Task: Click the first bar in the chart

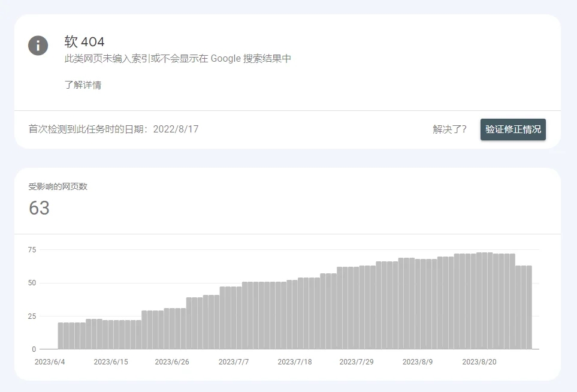Action: click(61, 336)
